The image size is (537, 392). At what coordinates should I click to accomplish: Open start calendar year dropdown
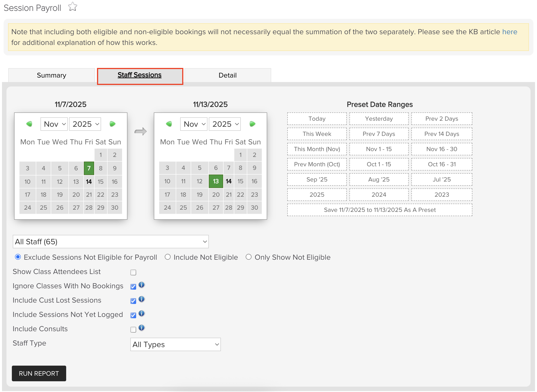[x=85, y=124]
